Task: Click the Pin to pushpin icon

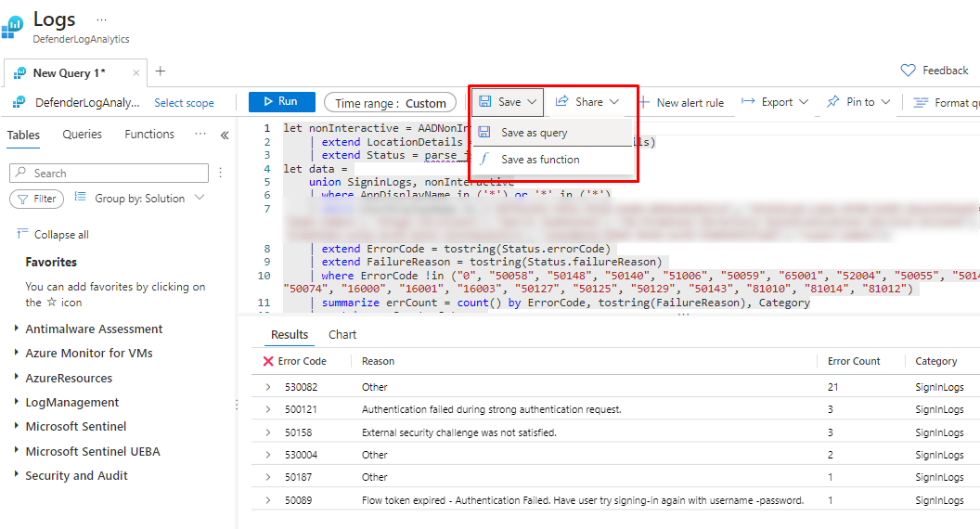Action: (x=832, y=102)
